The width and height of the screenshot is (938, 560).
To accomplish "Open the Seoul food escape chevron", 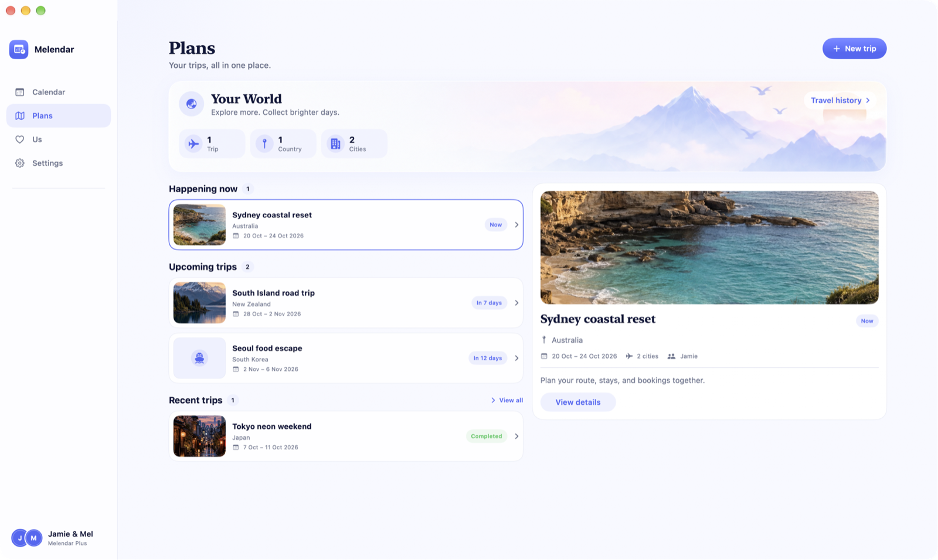I will tap(516, 358).
